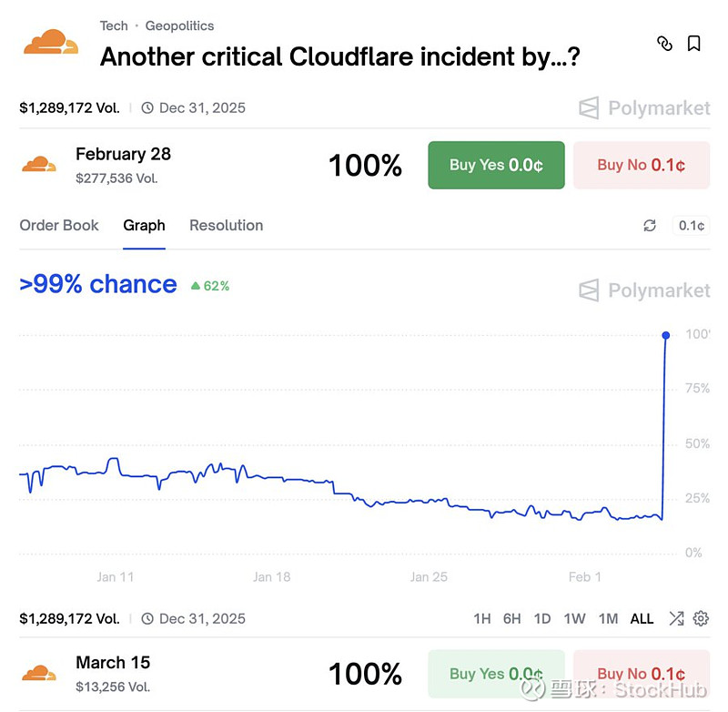
Task: Switch to the Order Book tab
Action: [59, 225]
